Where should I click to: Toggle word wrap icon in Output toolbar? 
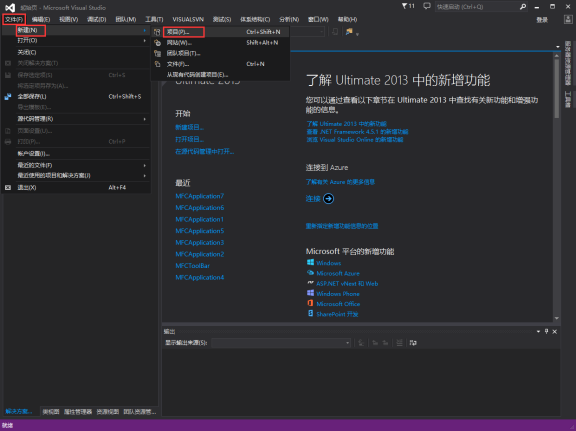(x=413, y=343)
